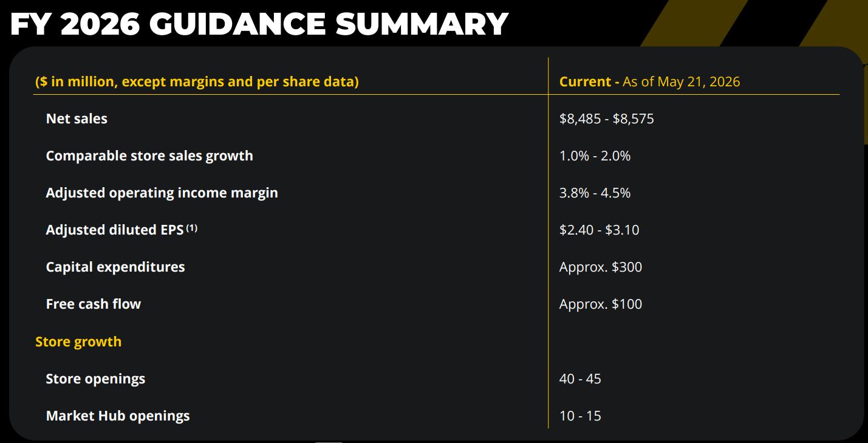Click the Approx. $300 capital expenditures value
Screen dimensions: 868x443
601,267
